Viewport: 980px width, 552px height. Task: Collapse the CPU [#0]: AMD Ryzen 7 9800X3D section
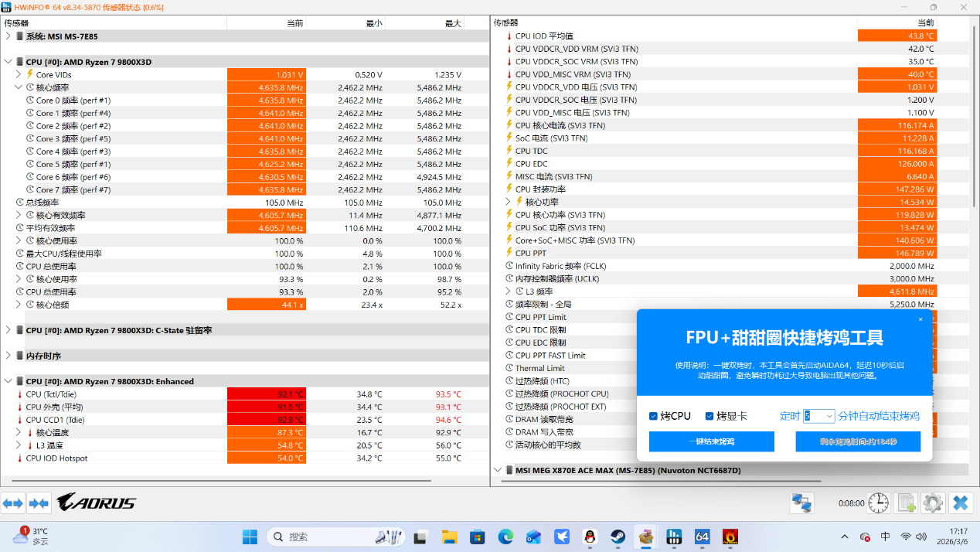point(8,61)
